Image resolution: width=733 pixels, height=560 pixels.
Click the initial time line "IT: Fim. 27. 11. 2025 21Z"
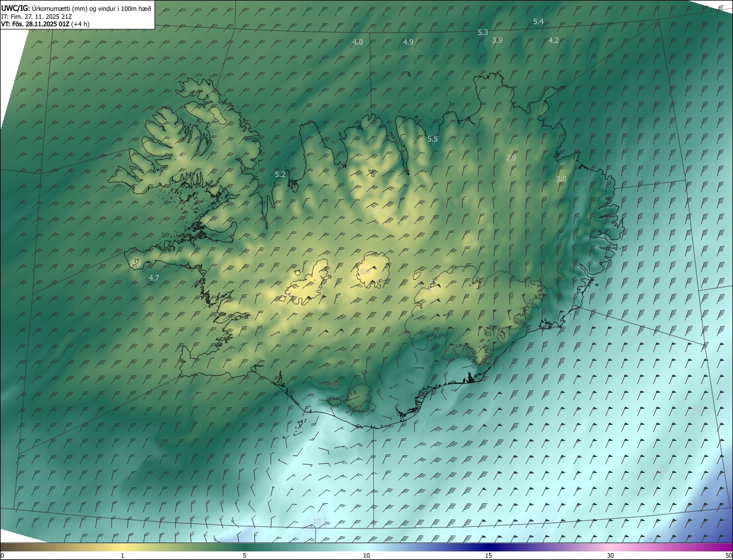pyautogui.click(x=37, y=16)
